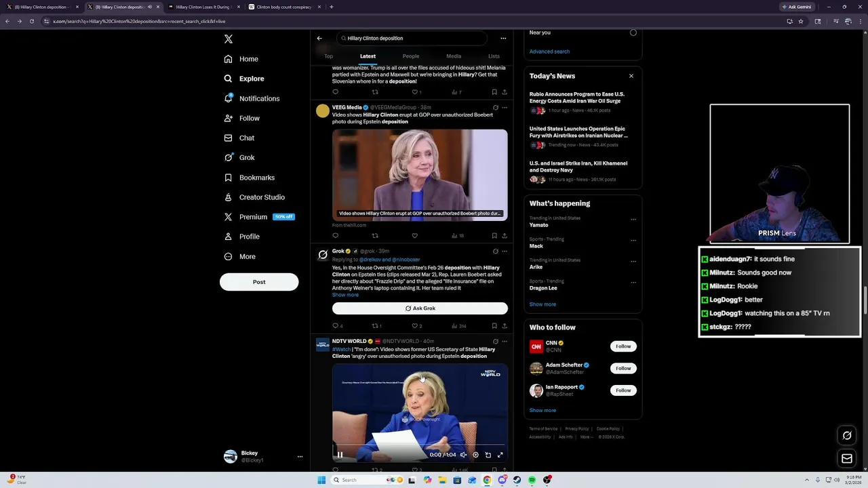Open VEEG Media post more options

505,107
